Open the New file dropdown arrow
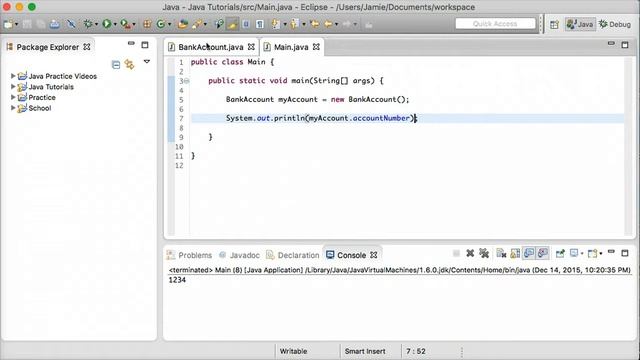Image resolution: width=640 pixels, height=360 pixels. coord(16,24)
